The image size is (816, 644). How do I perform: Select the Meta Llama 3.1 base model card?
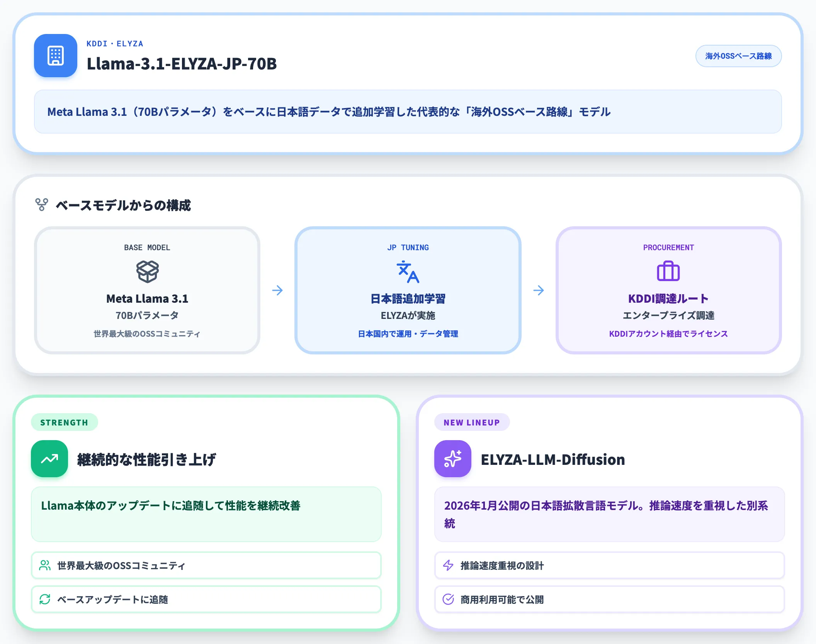click(x=147, y=290)
